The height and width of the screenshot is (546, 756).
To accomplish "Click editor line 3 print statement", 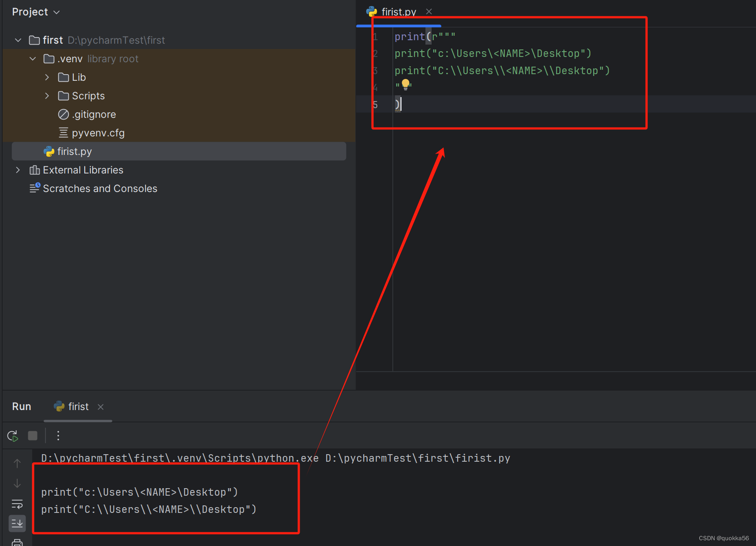I will click(502, 71).
